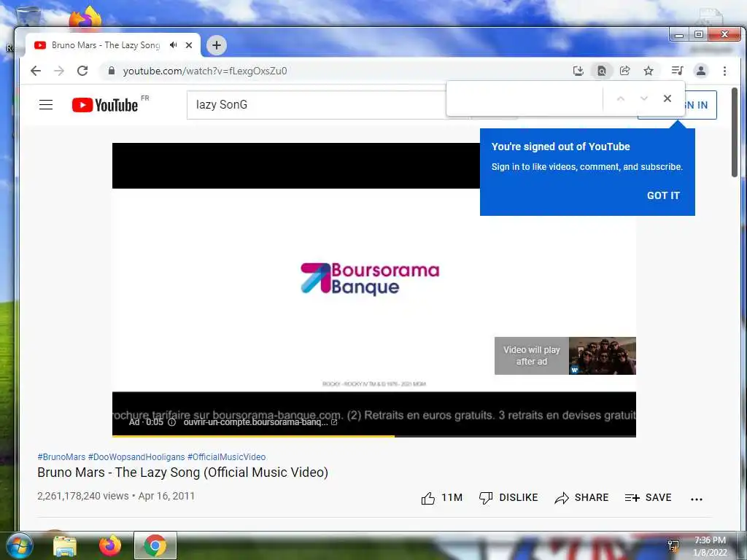Share this page via address bar icon
The image size is (747, 560).
(x=624, y=71)
